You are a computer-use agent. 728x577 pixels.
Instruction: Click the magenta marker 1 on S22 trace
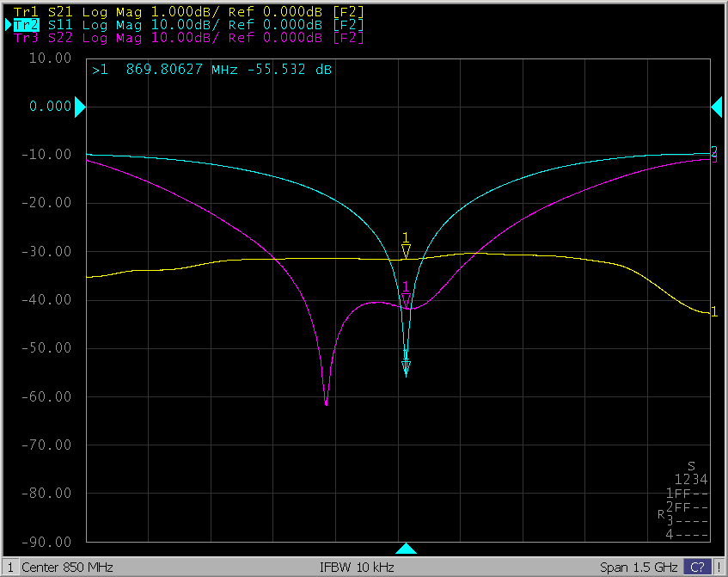point(407,298)
